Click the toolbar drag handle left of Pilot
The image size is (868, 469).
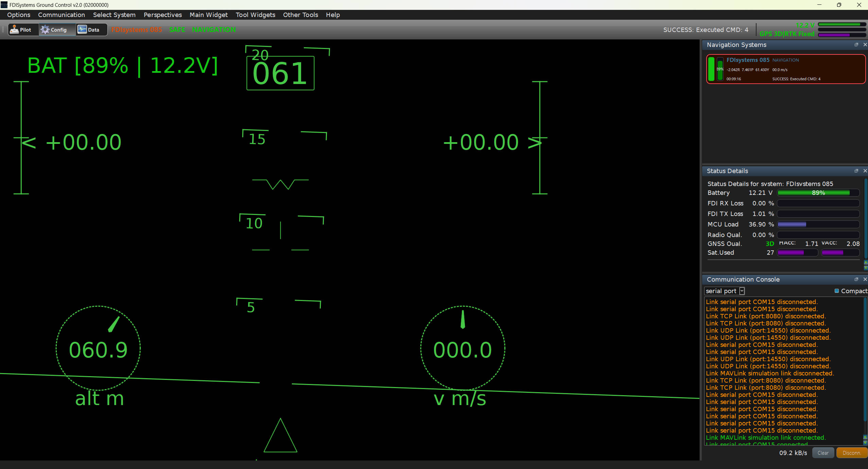tap(3, 30)
